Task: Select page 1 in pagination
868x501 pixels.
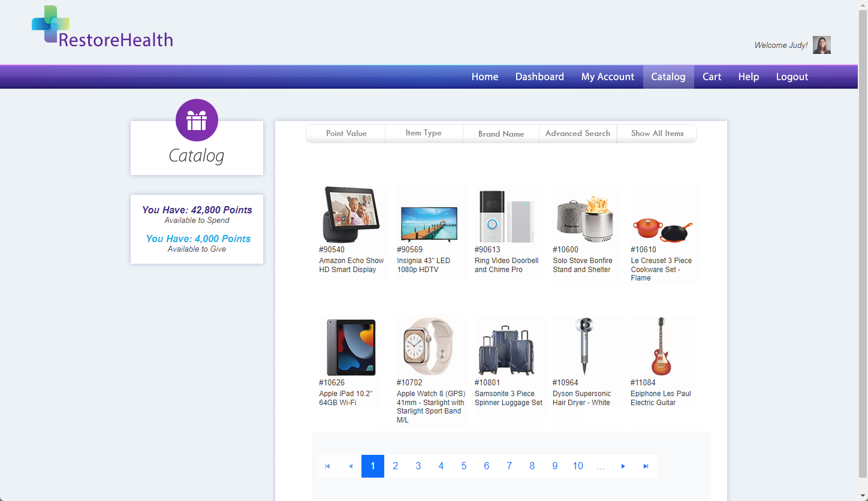Action: point(373,466)
